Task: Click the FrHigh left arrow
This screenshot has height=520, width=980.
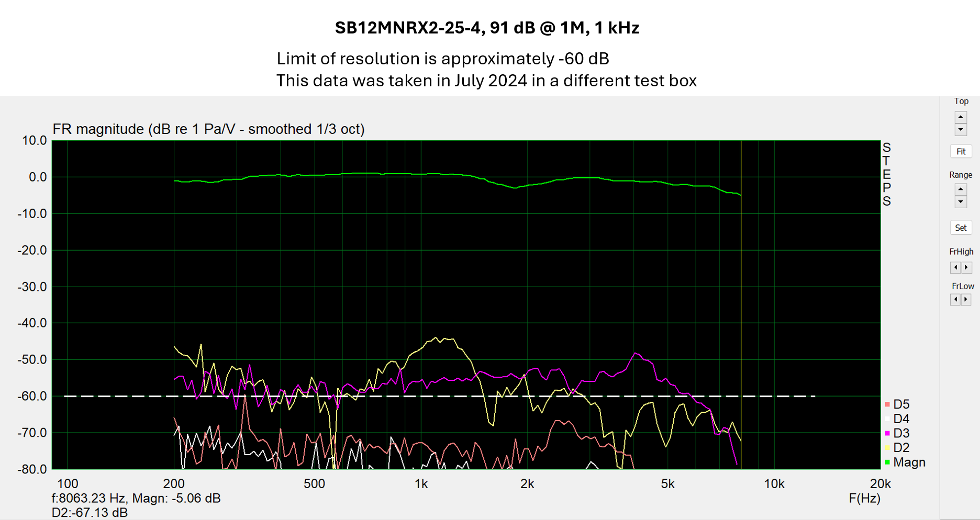Action: [x=955, y=267]
